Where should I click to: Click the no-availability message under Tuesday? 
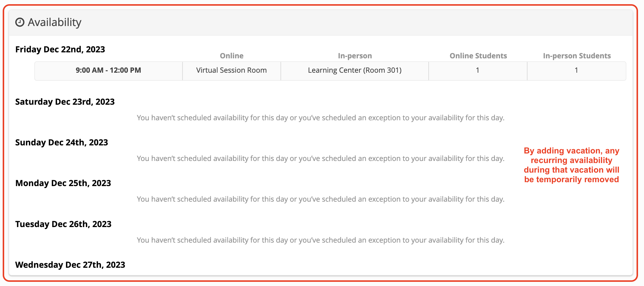coord(321,240)
